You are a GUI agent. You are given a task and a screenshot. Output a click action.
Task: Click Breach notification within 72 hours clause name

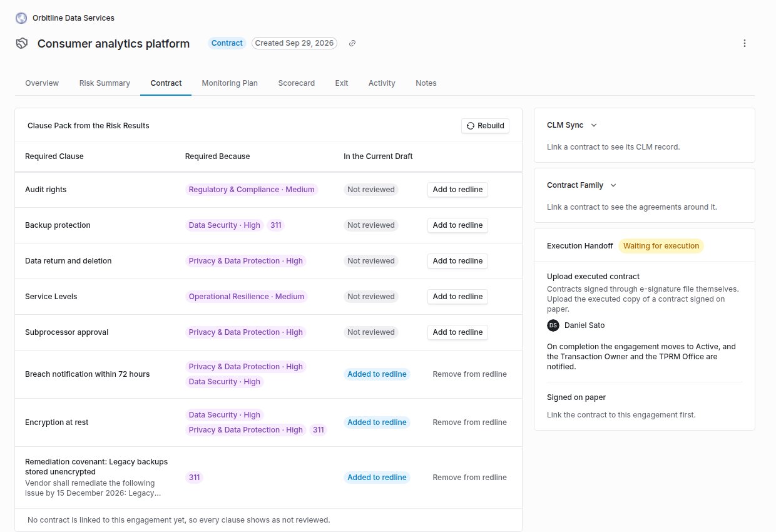coord(88,374)
